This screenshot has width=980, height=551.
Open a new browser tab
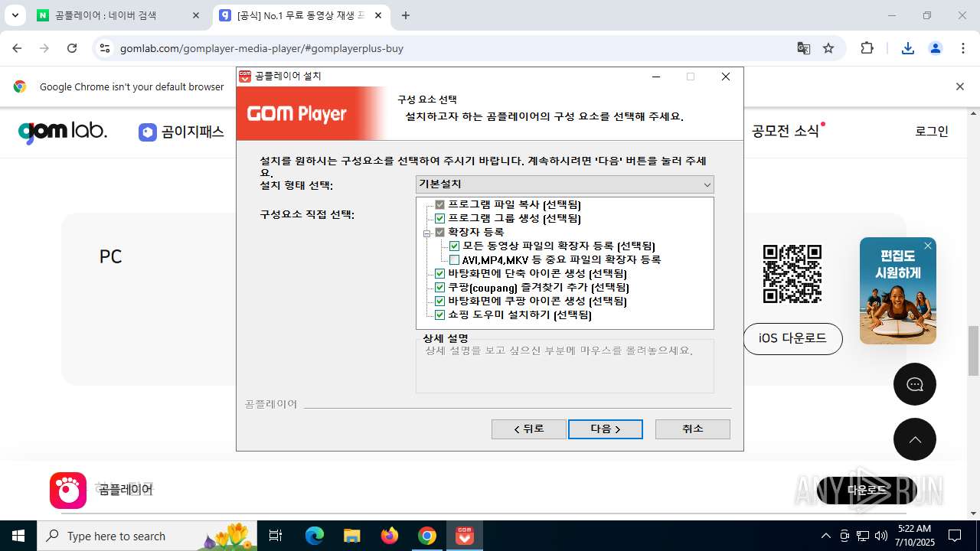(x=406, y=15)
